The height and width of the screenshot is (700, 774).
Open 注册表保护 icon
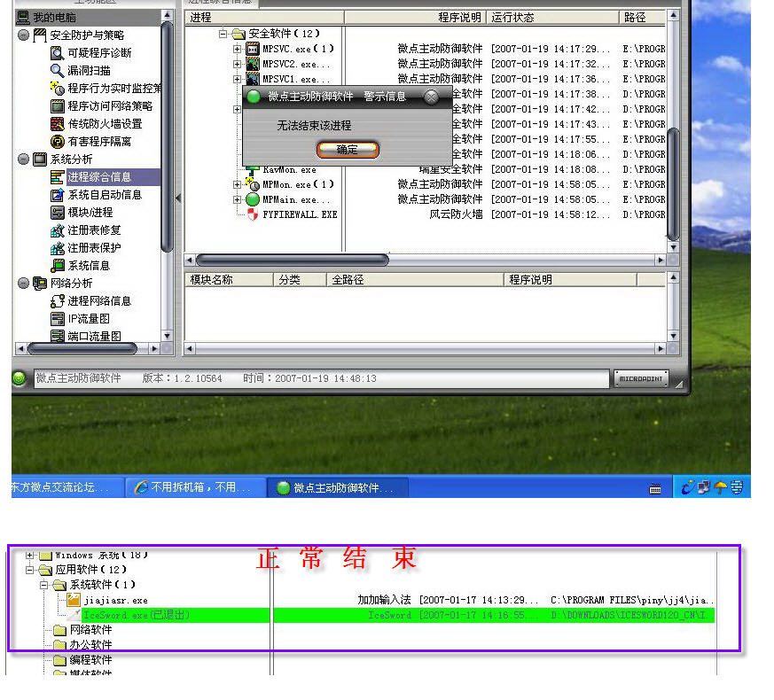point(58,248)
